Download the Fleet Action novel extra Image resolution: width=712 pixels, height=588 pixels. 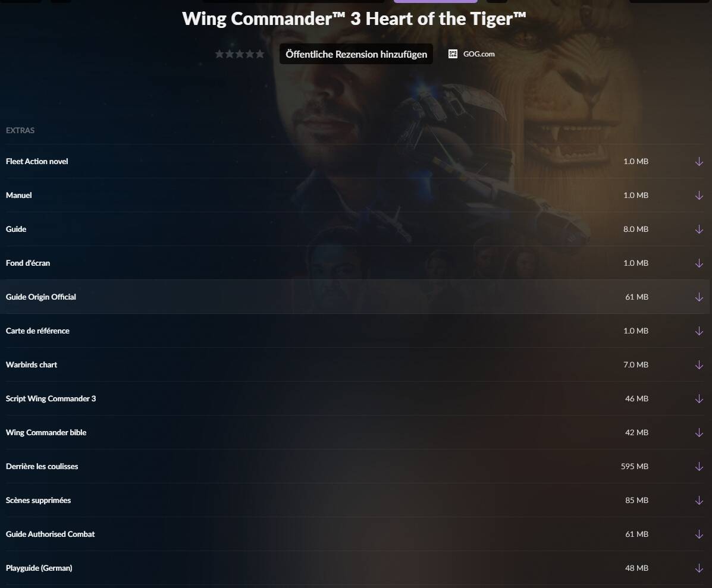pos(699,162)
